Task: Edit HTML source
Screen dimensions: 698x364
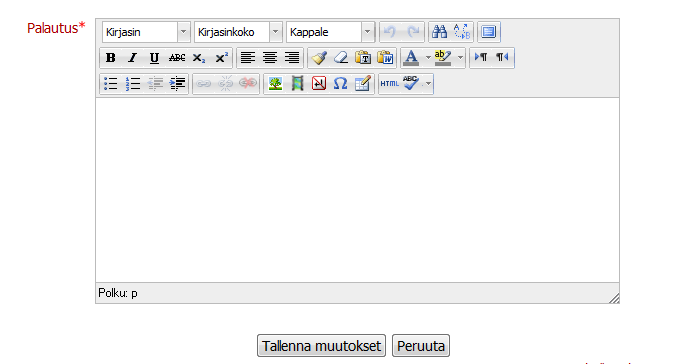Action: [x=390, y=84]
